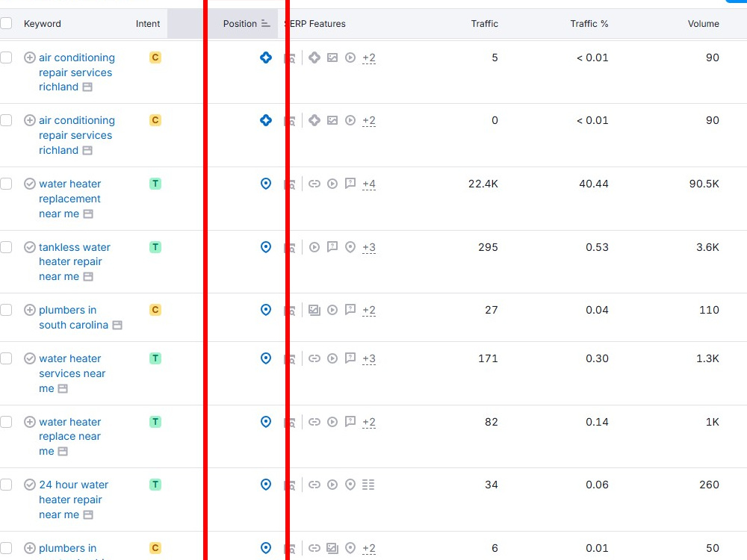This screenshot has height=560, width=747.
Task: Open the SERP snapshot icon after water heater replacement near me
Action: coord(88,214)
